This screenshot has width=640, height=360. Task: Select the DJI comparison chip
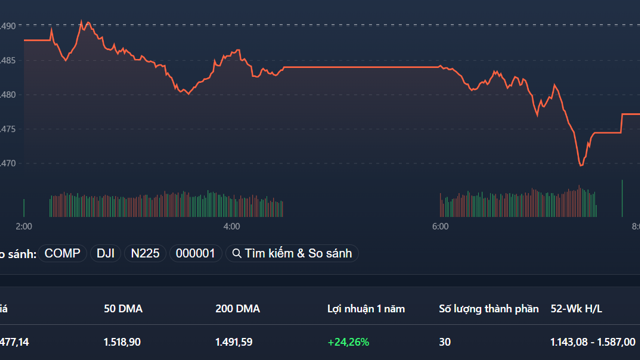(x=105, y=253)
